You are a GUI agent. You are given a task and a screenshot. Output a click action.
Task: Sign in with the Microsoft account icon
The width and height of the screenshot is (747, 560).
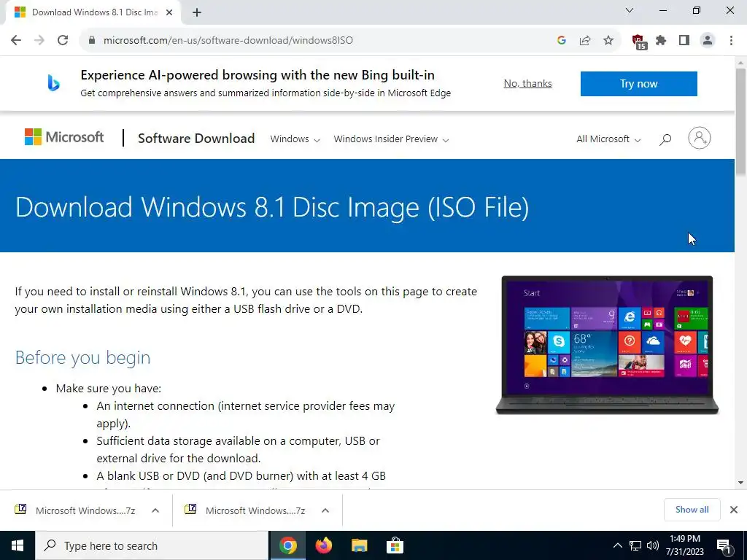700,138
